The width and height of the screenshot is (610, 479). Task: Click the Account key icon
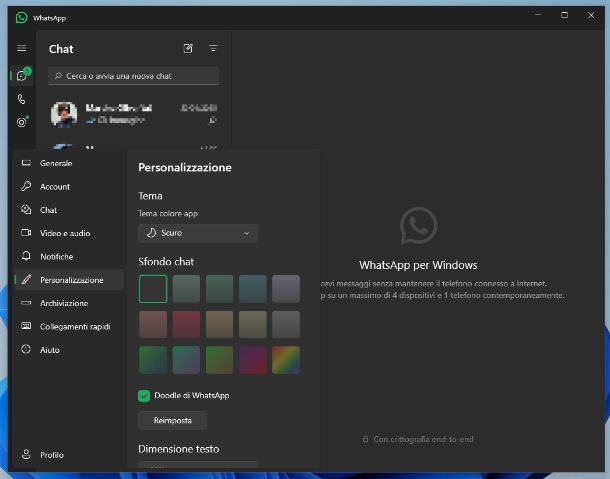click(26, 186)
